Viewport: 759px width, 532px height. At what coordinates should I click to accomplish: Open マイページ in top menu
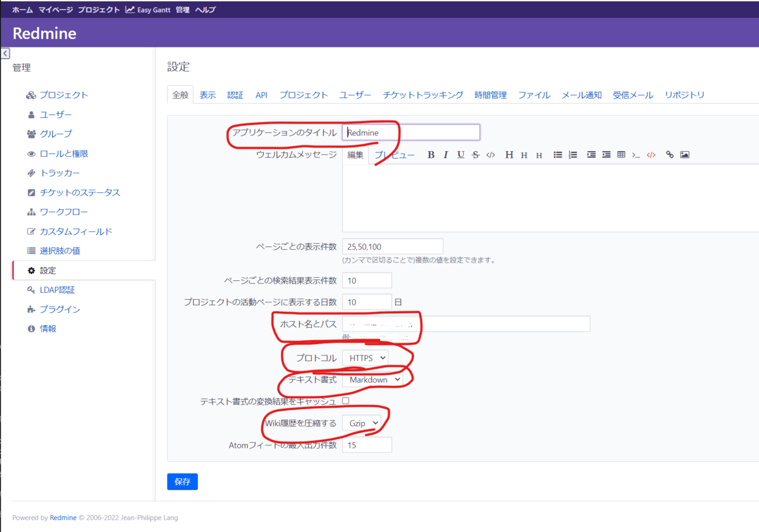55,9
